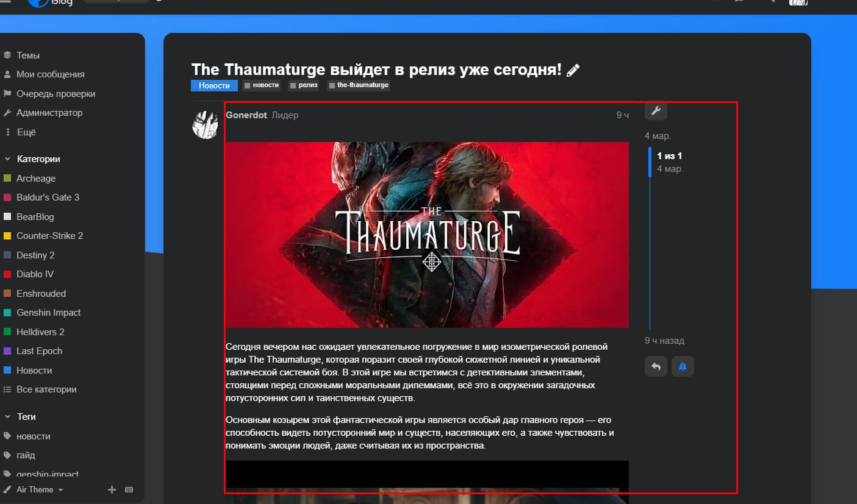Open the wrench admin actions for this topic

656,110
